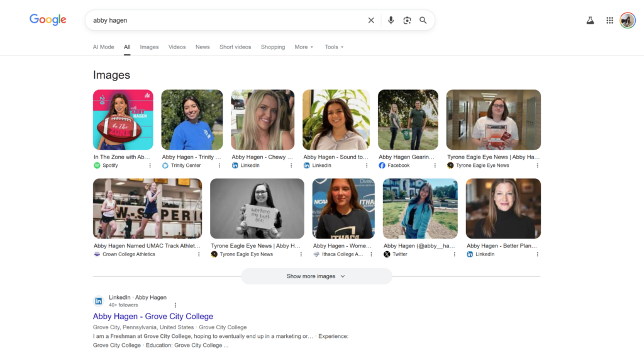The width and height of the screenshot is (644, 355).
Task: Open the Crown College Athletics track thumbnail
Action: point(147,208)
